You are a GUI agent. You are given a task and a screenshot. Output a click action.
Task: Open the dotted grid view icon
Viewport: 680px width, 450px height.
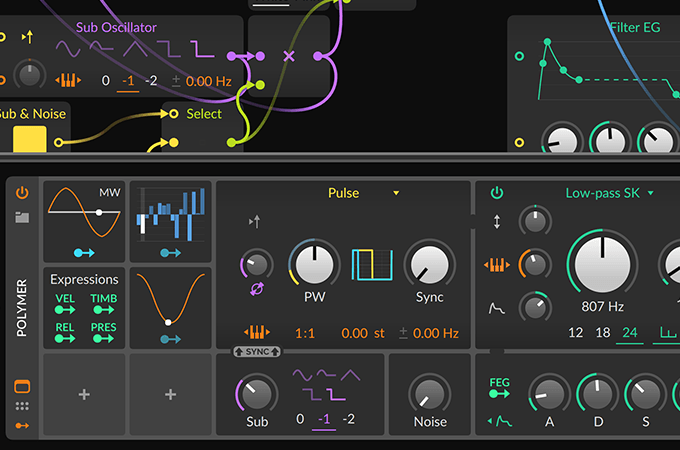[22, 406]
